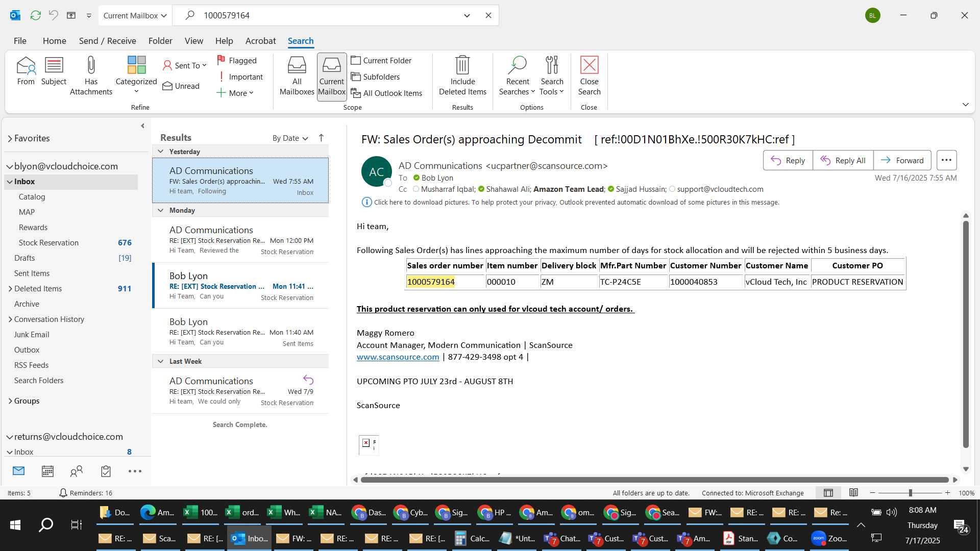Switch to Reading view layout icon

[x=853, y=493]
